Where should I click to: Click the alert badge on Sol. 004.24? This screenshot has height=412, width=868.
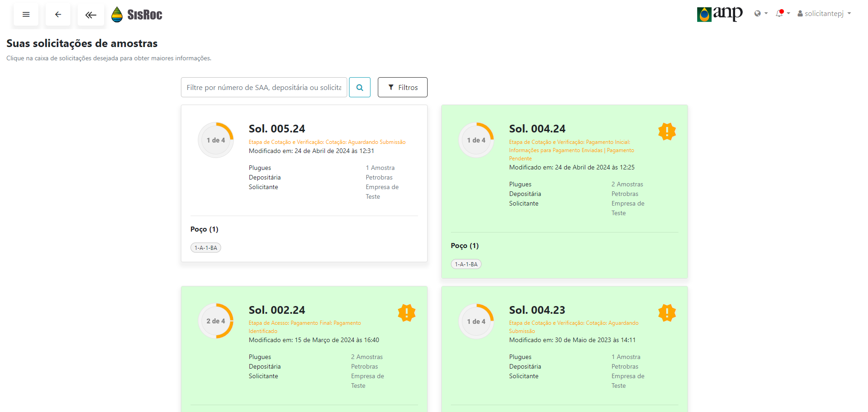(x=667, y=132)
